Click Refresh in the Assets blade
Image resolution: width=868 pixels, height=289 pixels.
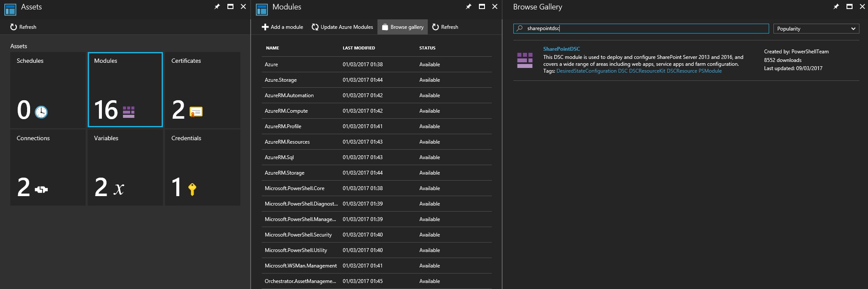click(x=23, y=27)
